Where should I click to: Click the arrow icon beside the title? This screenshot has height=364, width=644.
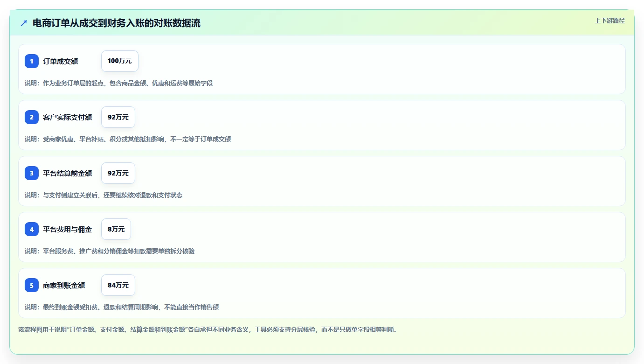coord(24,23)
